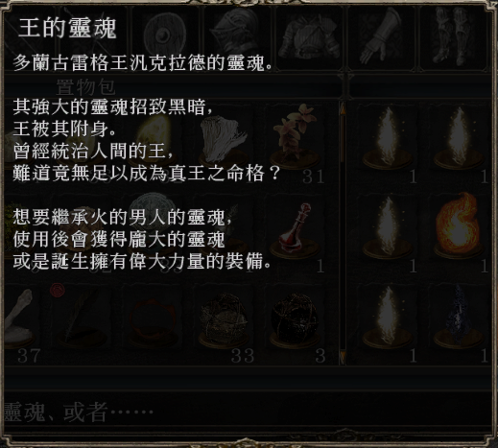
Task: Open the 置物包 inventory tab
Action: (x=85, y=87)
